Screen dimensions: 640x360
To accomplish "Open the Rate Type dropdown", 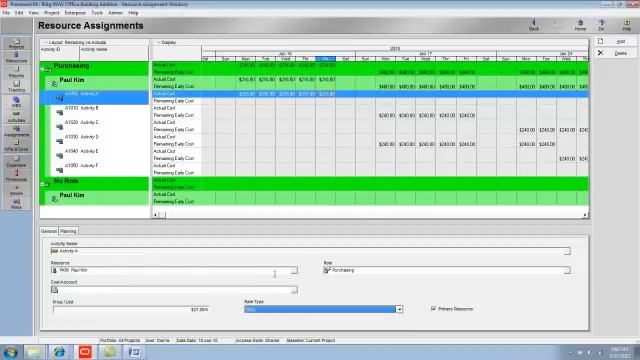I will click(399, 309).
